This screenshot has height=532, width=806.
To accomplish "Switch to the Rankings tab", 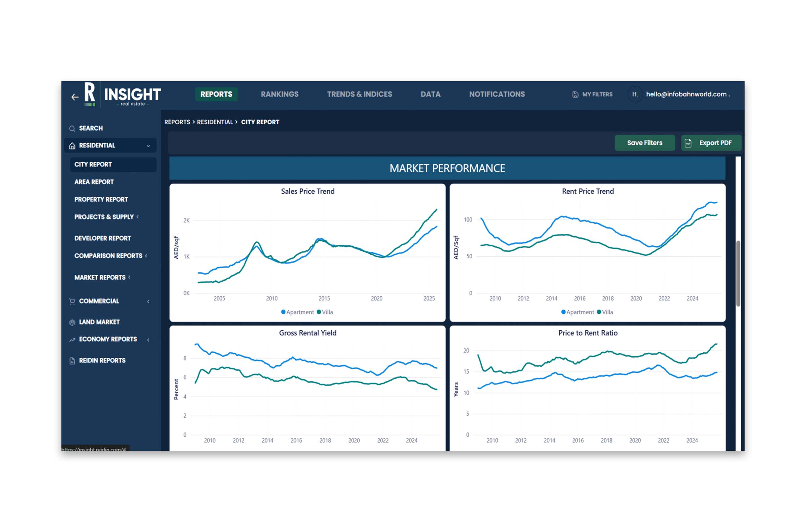I will 279,94.
